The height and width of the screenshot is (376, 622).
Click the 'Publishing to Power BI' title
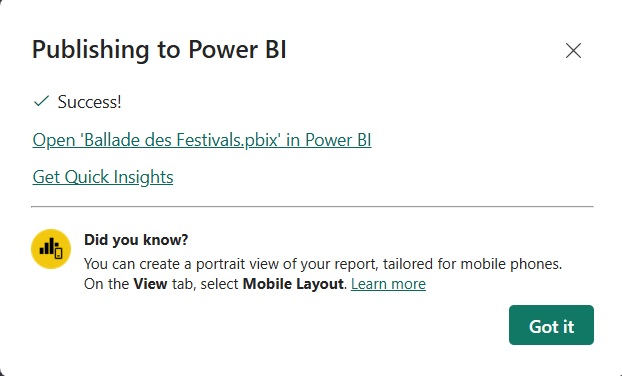click(x=159, y=50)
